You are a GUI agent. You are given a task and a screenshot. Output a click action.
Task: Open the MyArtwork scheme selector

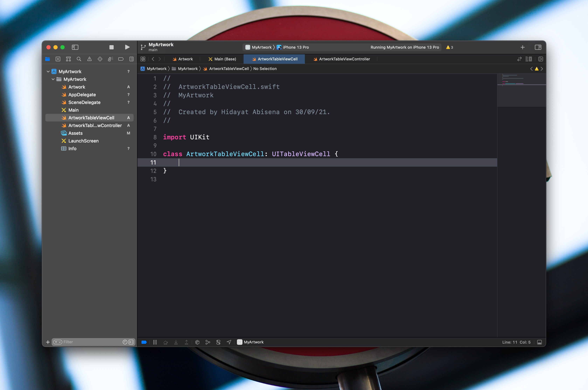tap(259, 47)
